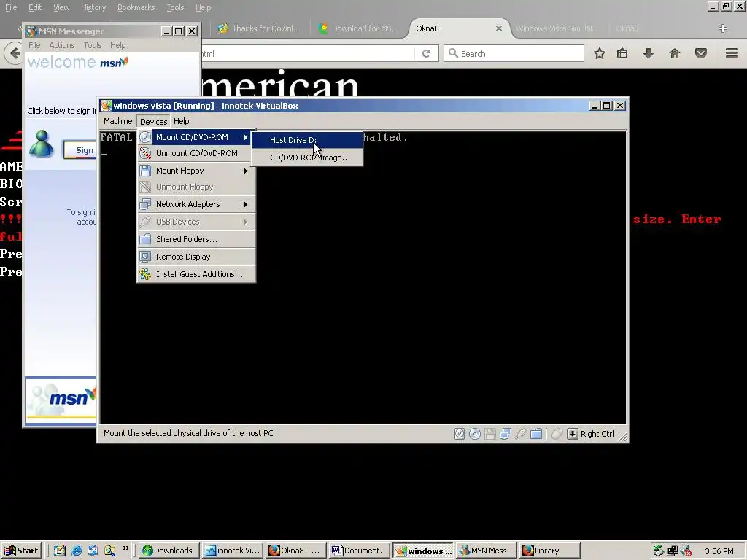747x560 pixels.
Task: Click the USB status bar indicator
Action: pos(521,434)
